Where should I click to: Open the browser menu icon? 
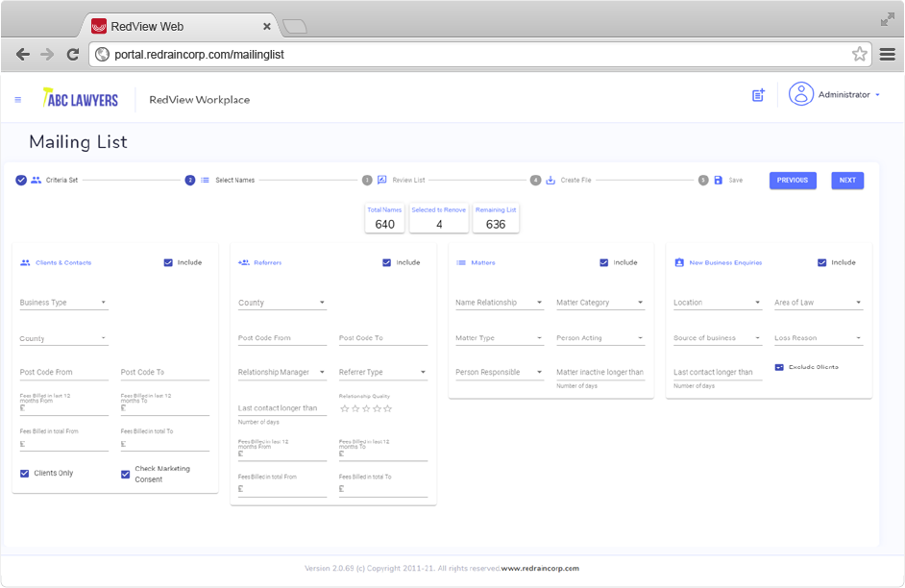[x=887, y=54]
